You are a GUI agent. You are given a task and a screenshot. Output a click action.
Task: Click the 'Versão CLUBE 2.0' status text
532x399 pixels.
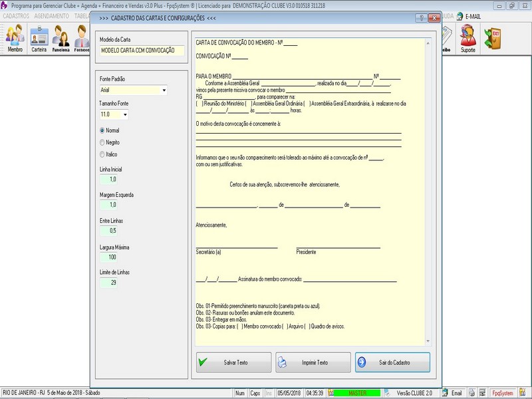point(414,393)
